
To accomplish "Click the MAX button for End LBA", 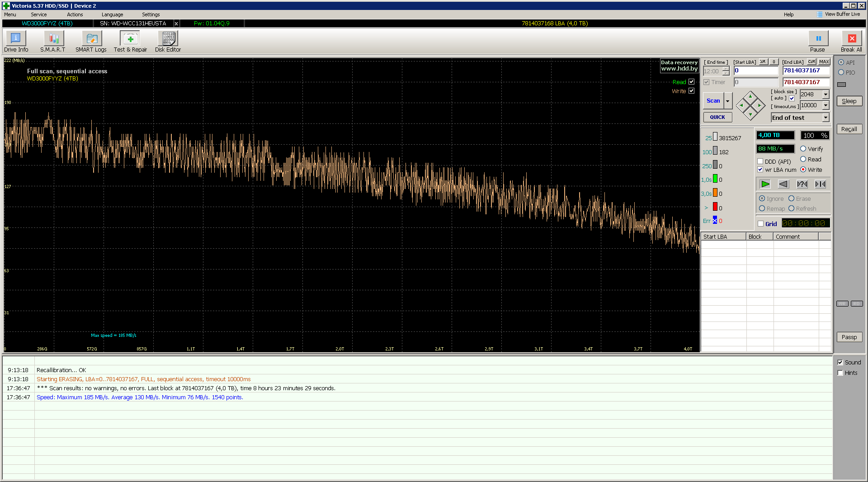I will click(x=824, y=62).
